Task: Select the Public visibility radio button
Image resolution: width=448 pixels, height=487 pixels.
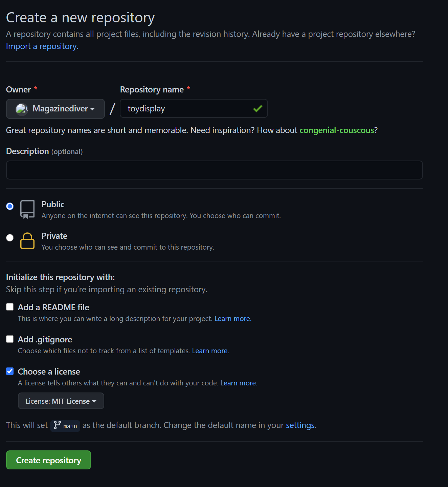Action: click(x=10, y=206)
